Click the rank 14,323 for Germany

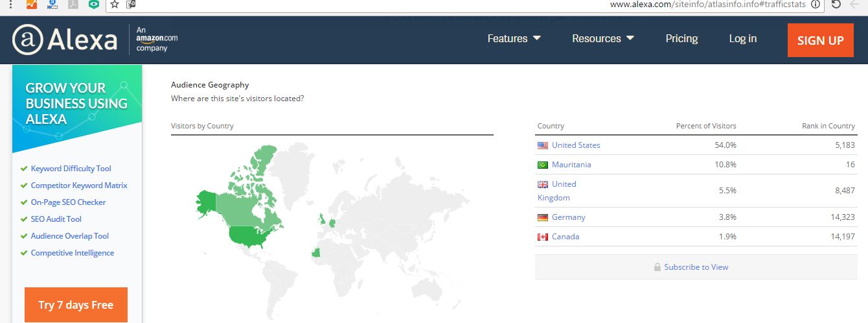(x=843, y=217)
